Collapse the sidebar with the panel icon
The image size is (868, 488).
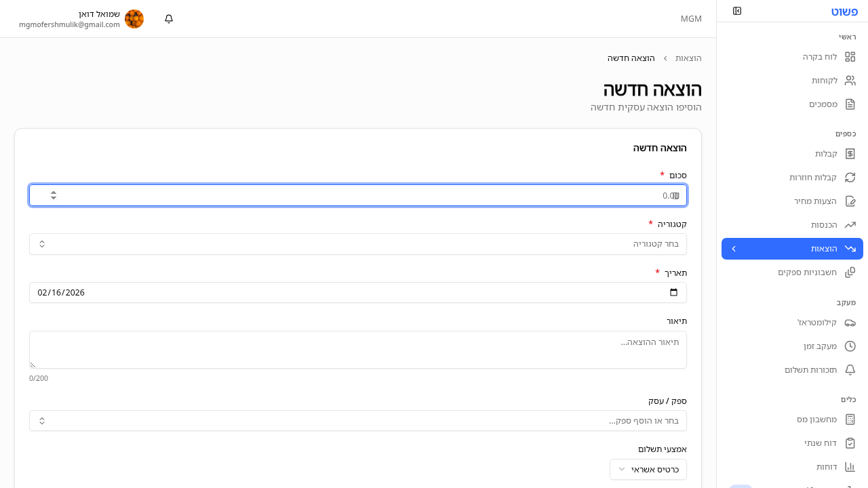coord(737,11)
